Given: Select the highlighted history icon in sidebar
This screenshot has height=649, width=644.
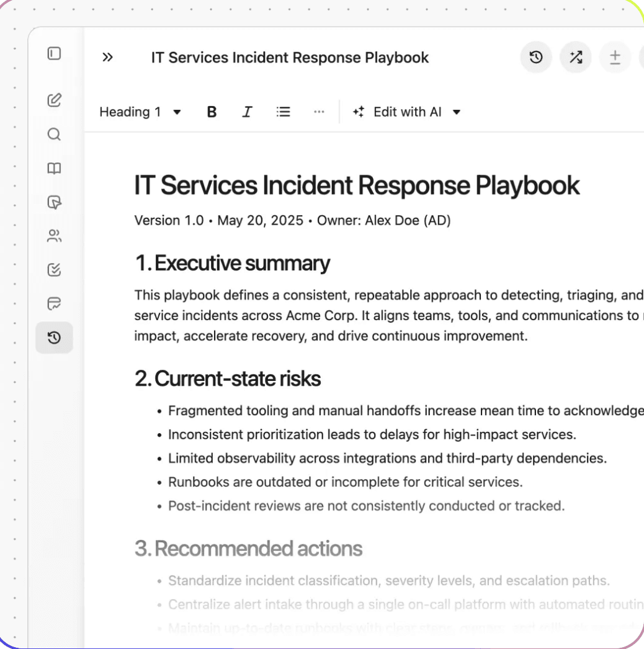Looking at the screenshot, I should point(54,338).
